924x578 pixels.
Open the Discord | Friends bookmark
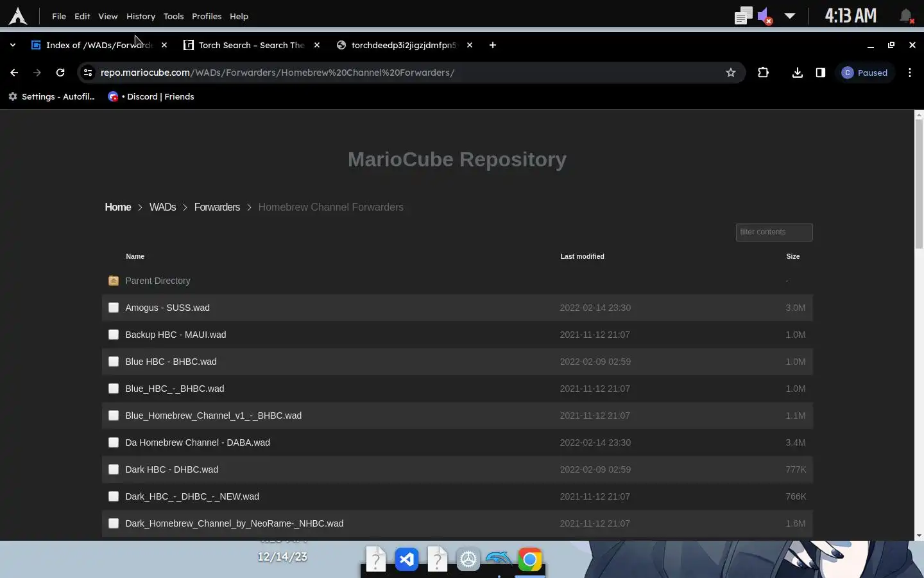[x=151, y=96]
